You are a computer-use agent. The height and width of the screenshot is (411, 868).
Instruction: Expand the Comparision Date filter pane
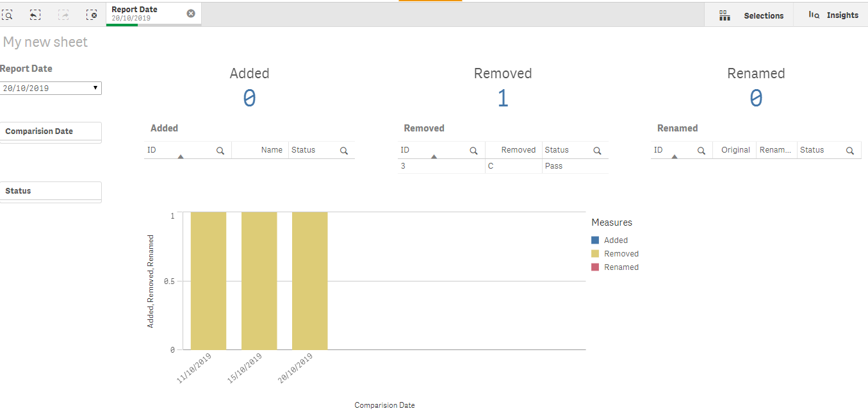51,131
